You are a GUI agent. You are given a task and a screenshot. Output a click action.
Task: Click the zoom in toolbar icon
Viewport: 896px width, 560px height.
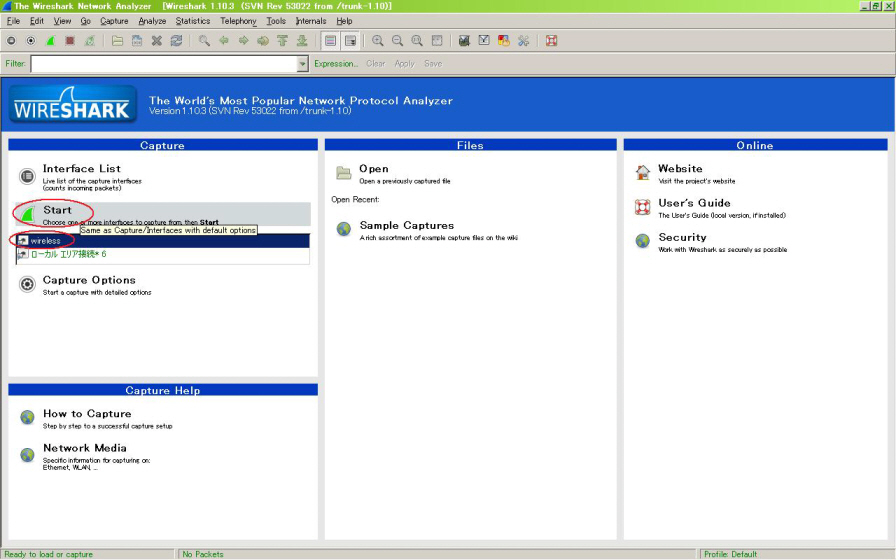[378, 41]
